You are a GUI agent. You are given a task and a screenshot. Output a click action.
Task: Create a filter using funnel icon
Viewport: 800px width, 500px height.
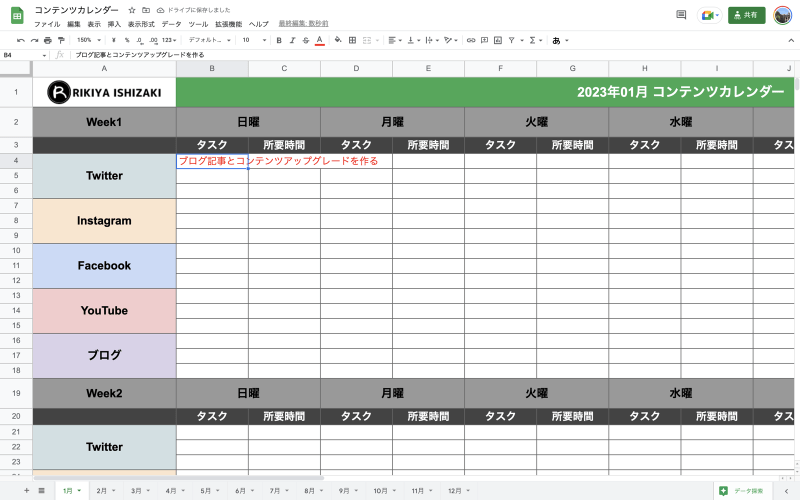click(x=511, y=40)
